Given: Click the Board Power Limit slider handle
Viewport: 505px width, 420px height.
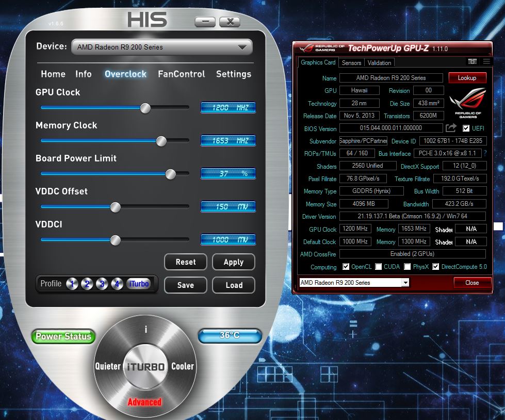Looking at the screenshot, I should (170, 174).
